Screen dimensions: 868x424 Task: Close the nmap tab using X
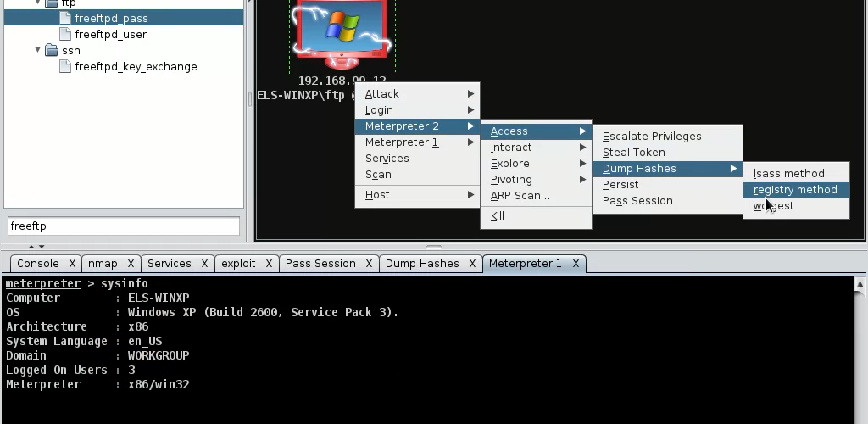click(x=131, y=264)
